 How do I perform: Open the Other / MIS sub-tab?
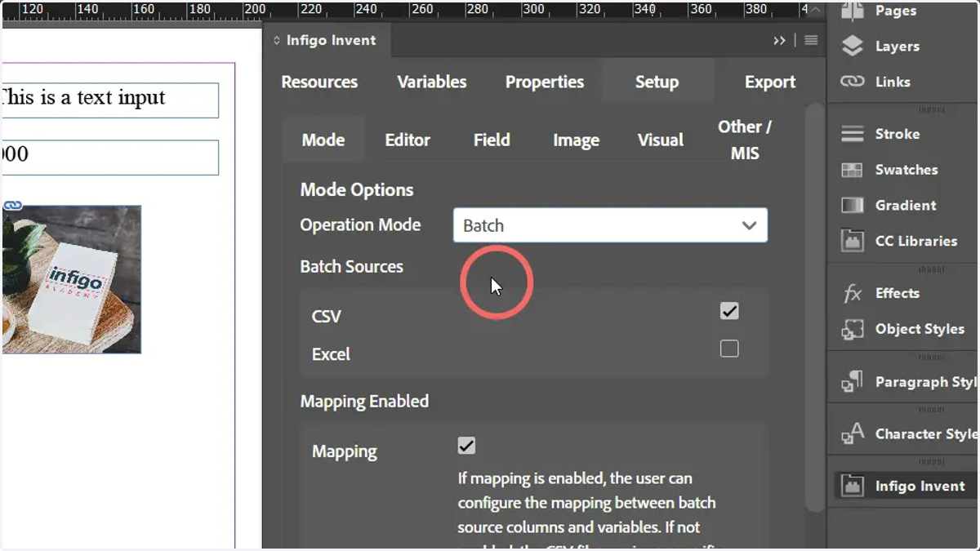click(745, 140)
